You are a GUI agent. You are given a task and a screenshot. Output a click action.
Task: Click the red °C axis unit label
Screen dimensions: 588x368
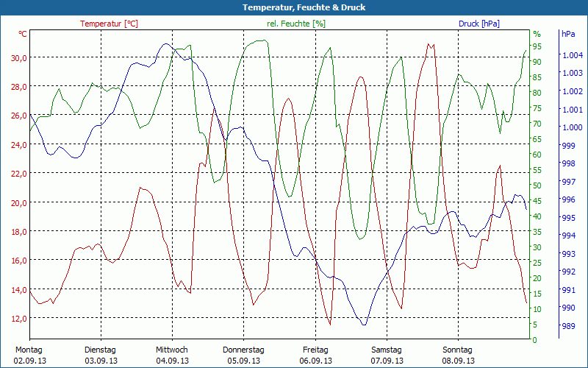point(23,34)
